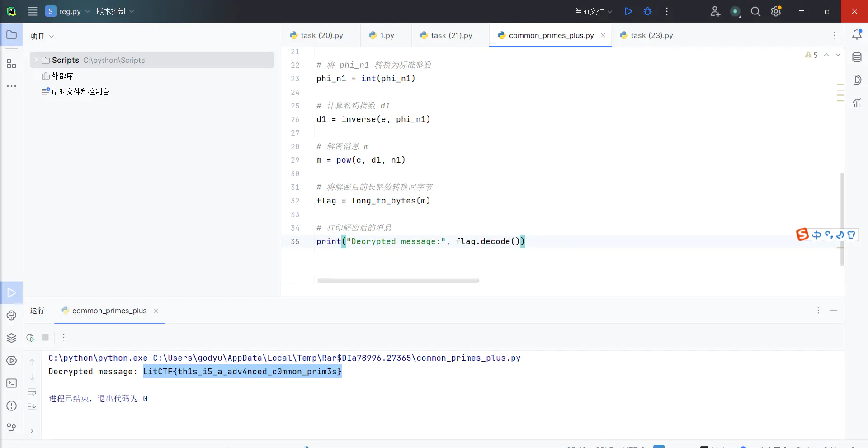Click the Sogou input method S logo

802,234
